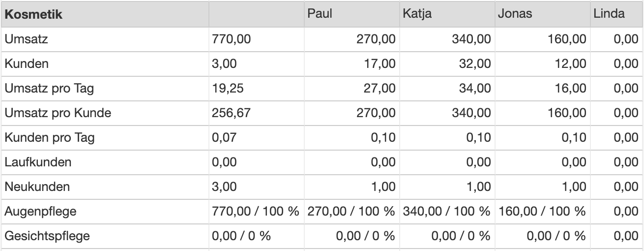Select the Katja column header
The image size is (644, 251).
pos(417,14)
